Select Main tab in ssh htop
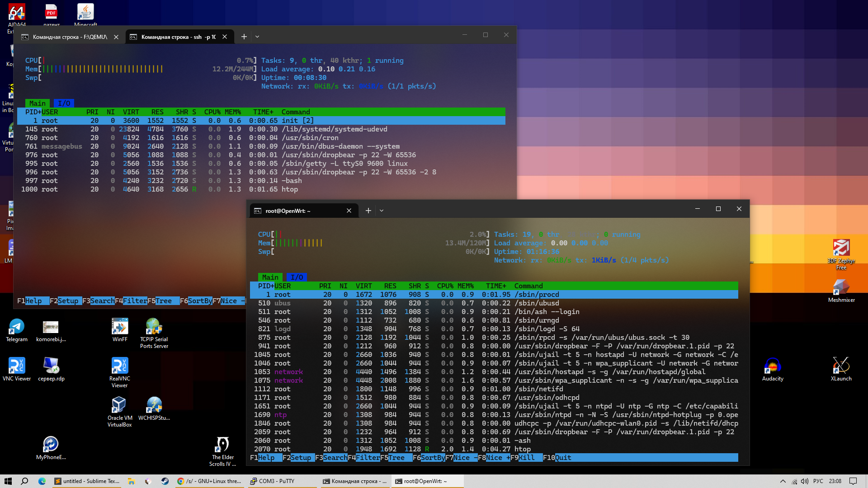The width and height of the screenshot is (868, 488). coord(38,103)
